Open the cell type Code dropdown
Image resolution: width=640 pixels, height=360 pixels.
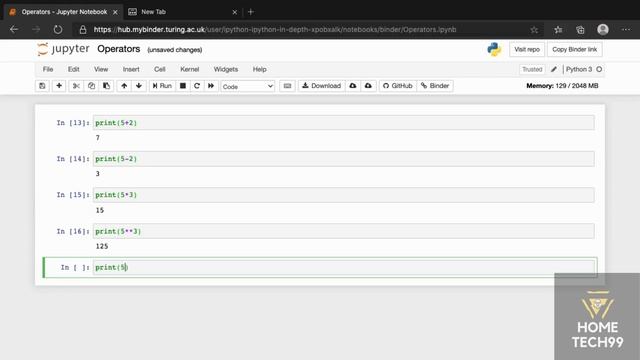tap(248, 86)
